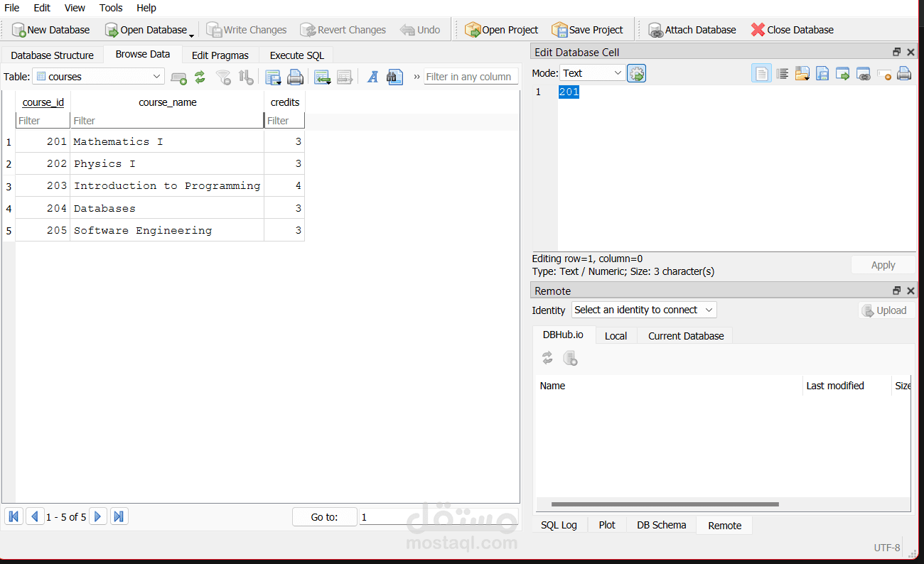Open the import cell from file dropdown

(802, 73)
